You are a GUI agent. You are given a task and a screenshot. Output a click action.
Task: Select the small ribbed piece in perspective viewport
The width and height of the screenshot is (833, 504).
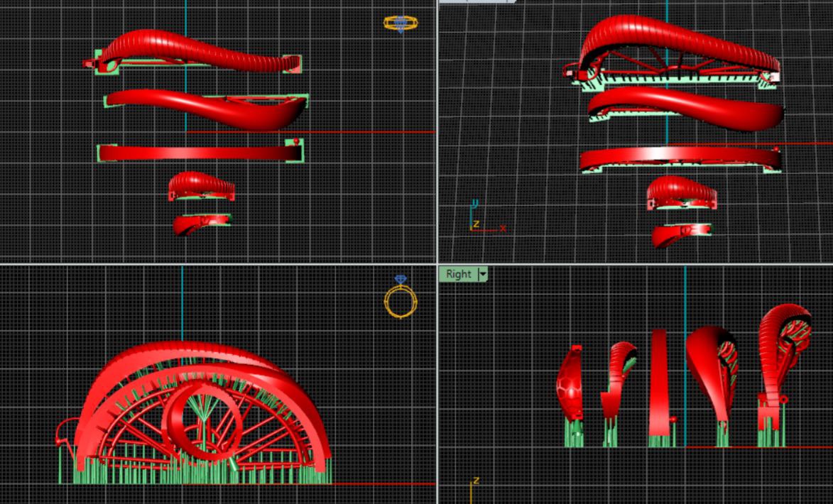(682, 192)
